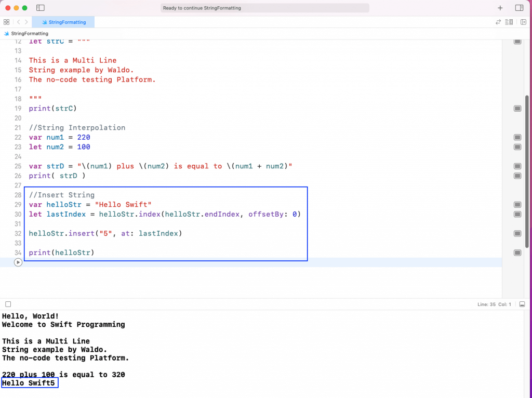The width and height of the screenshot is (532, 398).
Task: Open the related items grid menu
Action: tap(6, 22)
